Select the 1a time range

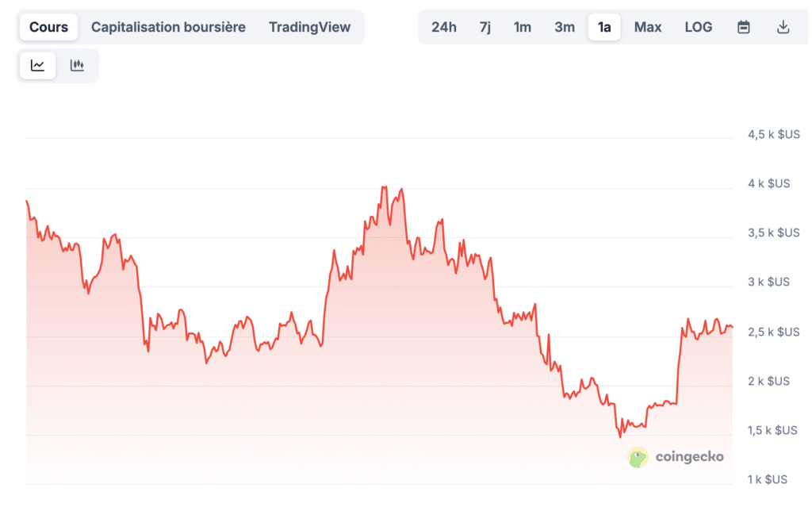coord(604,27)
